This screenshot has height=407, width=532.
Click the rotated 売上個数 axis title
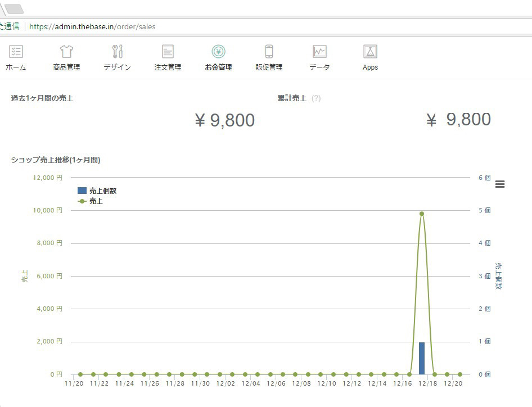[498, 276]
